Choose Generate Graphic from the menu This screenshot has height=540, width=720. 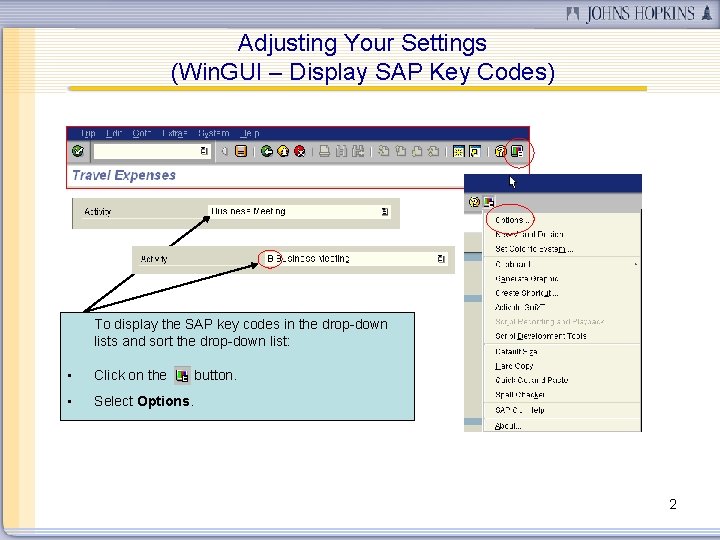[527, 279]
